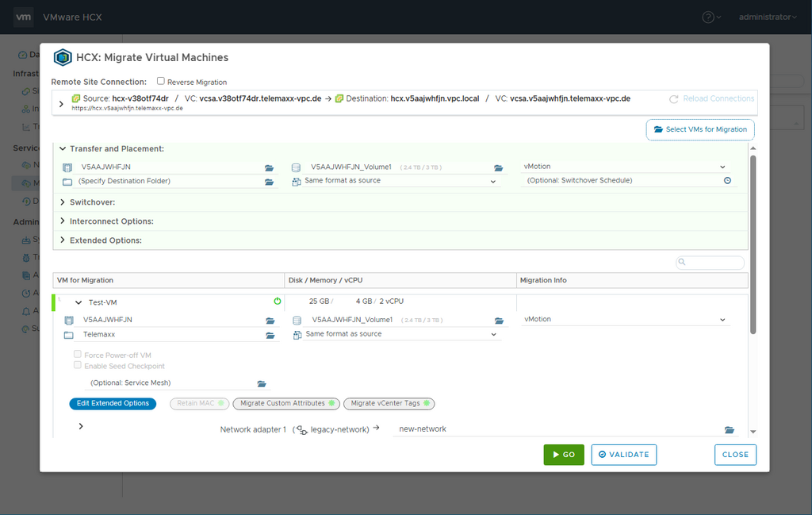Enable the Reverse Migration checkbox
812x515 pixels.
pos(161,81)
